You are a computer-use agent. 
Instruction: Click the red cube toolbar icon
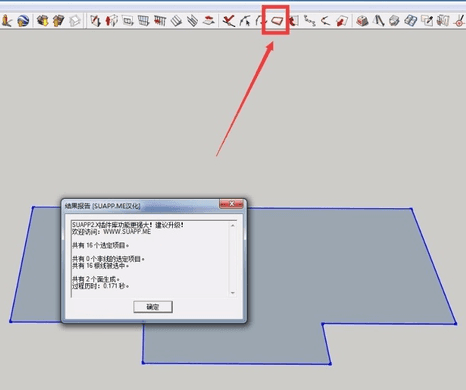(x=362, y=21)
